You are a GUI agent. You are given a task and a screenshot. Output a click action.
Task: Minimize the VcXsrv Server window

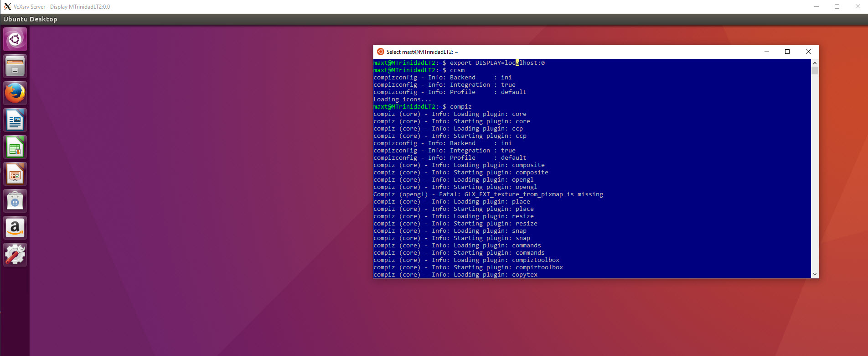(816, 6)
